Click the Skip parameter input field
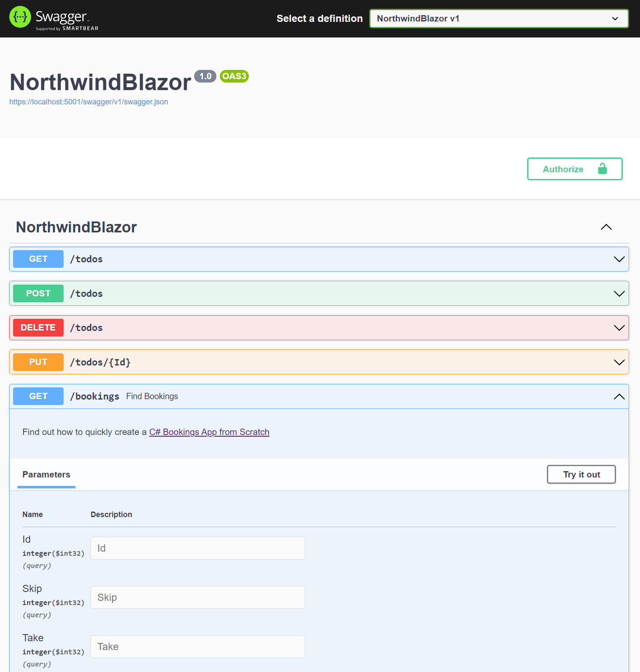 [198, 597]
